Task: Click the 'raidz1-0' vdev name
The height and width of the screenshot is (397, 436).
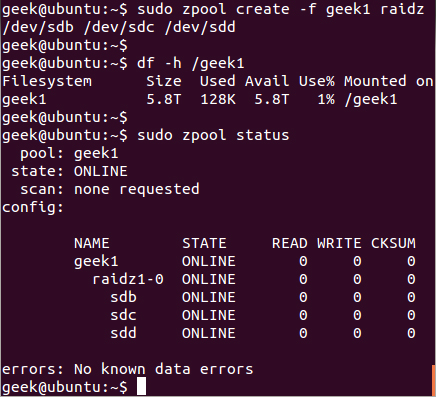Action: (x=128, y=279)
